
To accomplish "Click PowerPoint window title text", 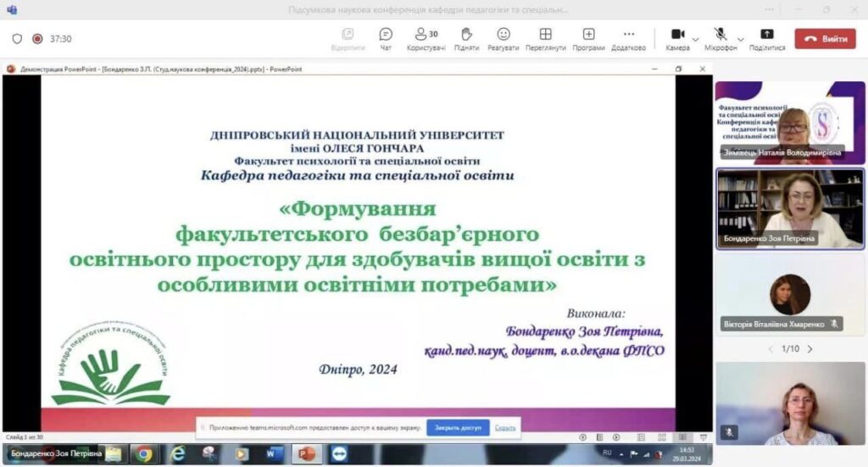I will [161, 69].
